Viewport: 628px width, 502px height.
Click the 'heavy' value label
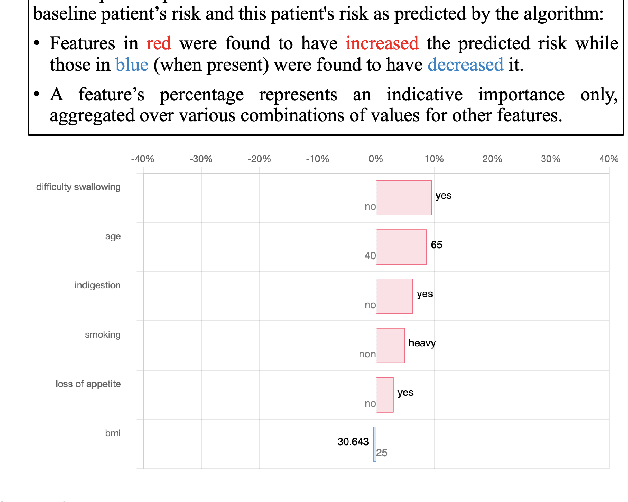[x=422, y=343]
